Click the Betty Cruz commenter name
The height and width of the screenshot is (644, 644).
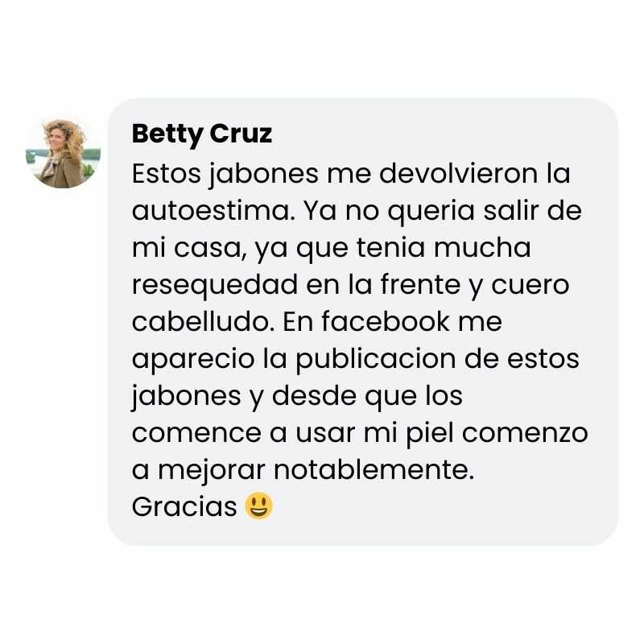202,134
